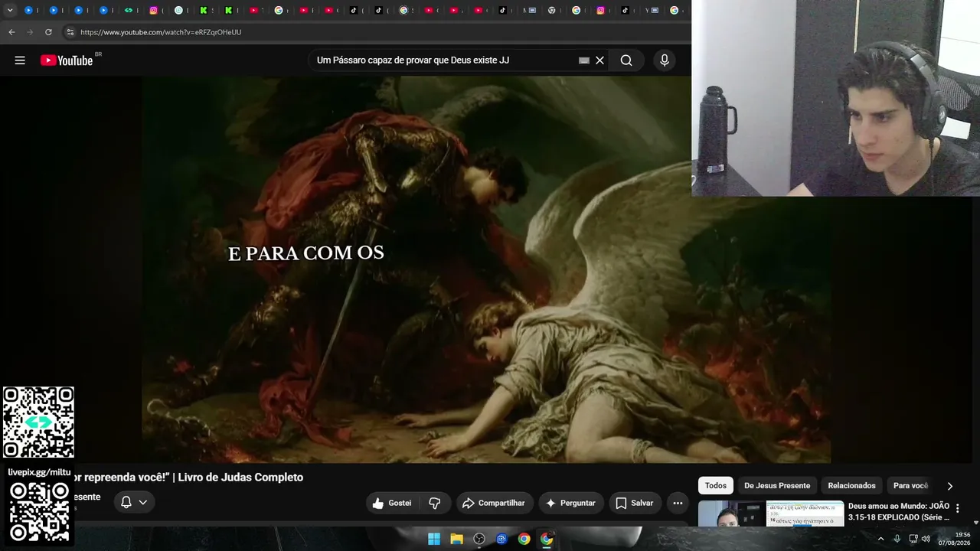
Task: Open network settings from tray icon
Action: 913,539
